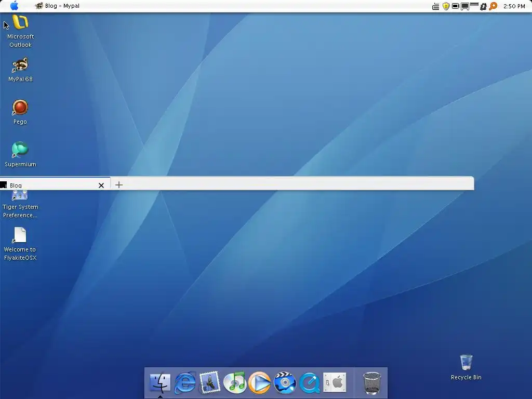Image resolution: width=532 pixels, height=399 pixels.
Task: Open the Microsoft Outlook desktop shortcut
Action: [20, 31]
